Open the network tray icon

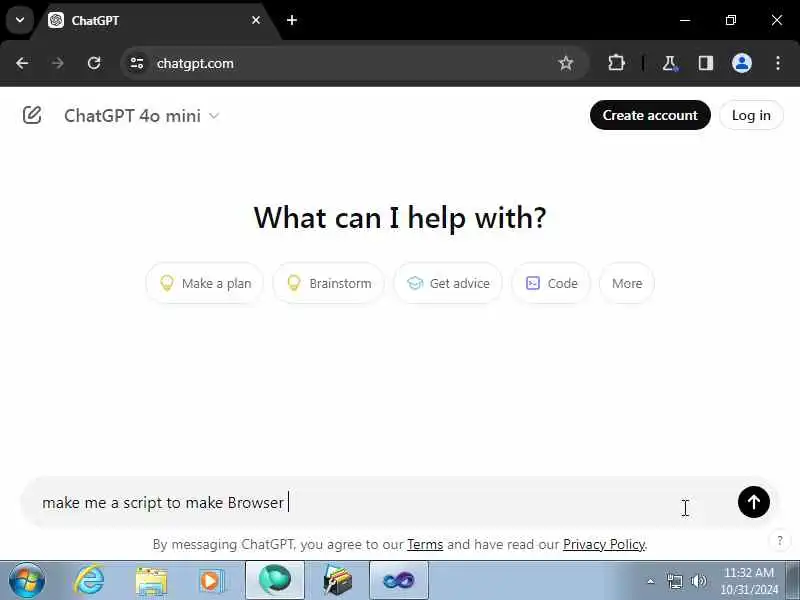674,581
